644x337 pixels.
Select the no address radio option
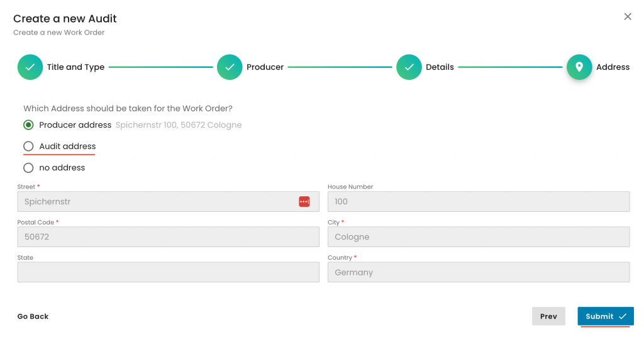point(28,168)
